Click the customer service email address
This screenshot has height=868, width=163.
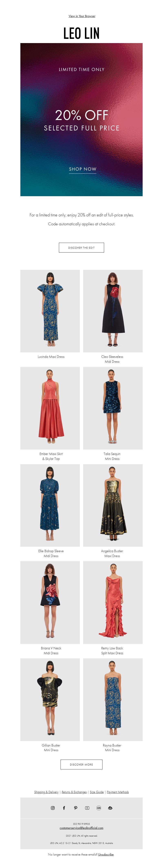point(81,828)
